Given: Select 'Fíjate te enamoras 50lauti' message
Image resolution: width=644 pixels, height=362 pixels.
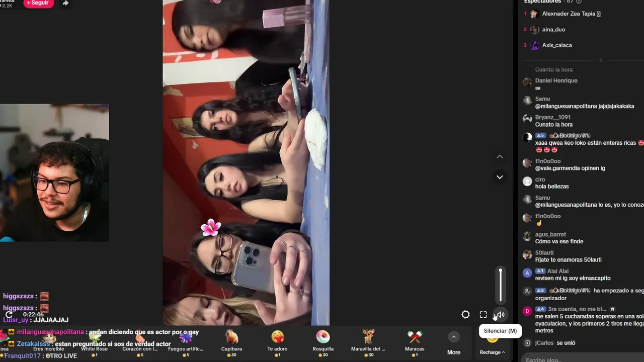Looking at the screenshot, I should [568, 260].
